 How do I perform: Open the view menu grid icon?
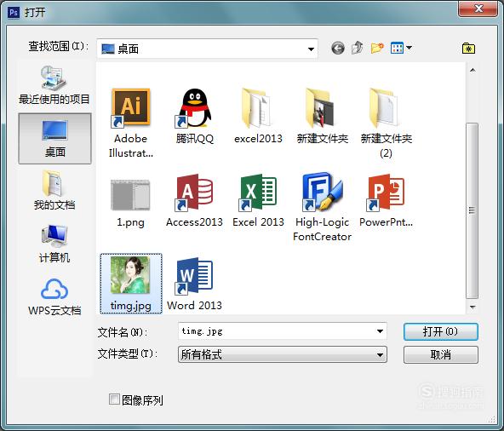(x=401, y=49)
